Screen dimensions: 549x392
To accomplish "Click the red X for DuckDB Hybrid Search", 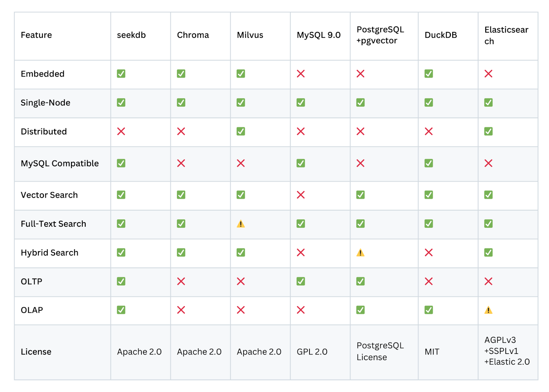I will tap(429, 253).
